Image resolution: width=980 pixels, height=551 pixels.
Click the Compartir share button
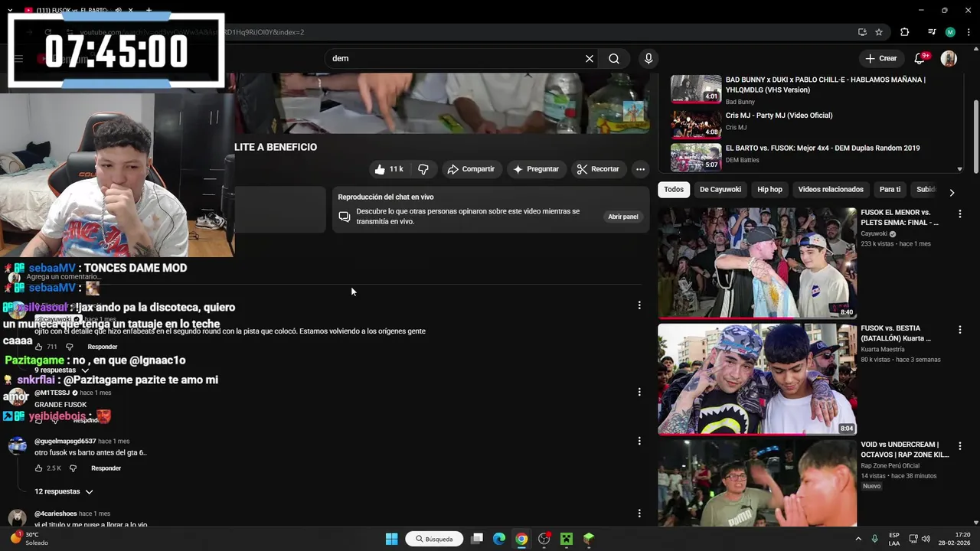471,169
